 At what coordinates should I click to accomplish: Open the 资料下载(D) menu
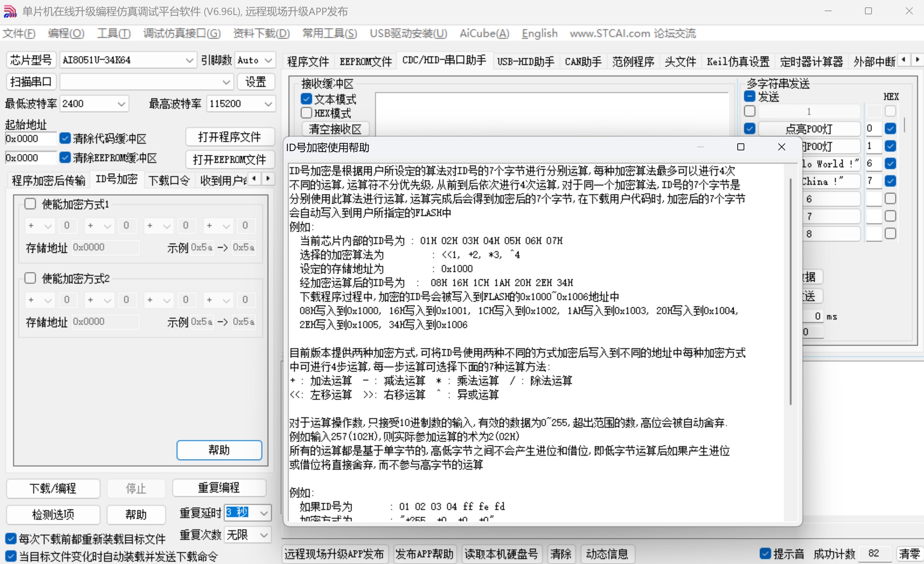tap(262, 33)
